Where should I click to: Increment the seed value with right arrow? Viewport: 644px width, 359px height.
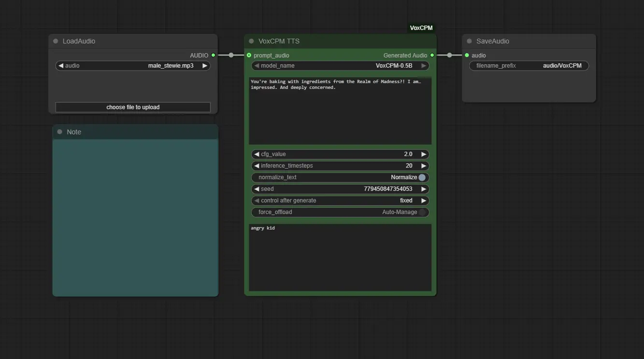[424, 189]
